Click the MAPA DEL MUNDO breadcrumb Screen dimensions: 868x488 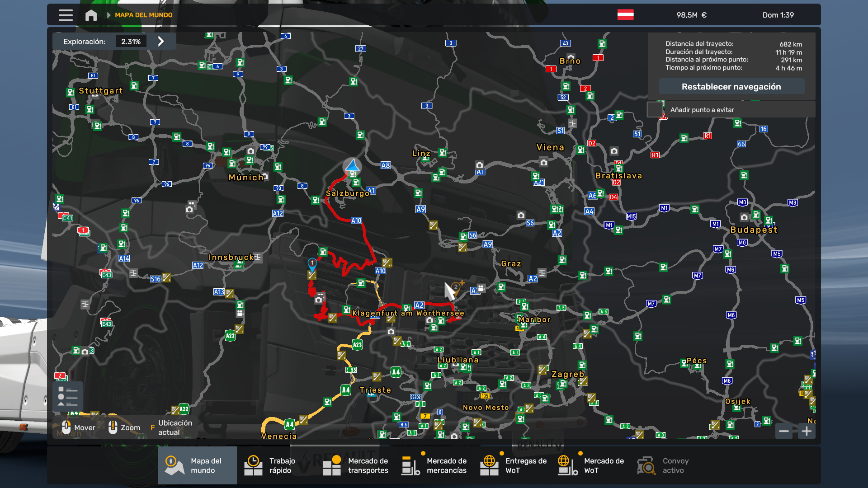tap(143, 15)
